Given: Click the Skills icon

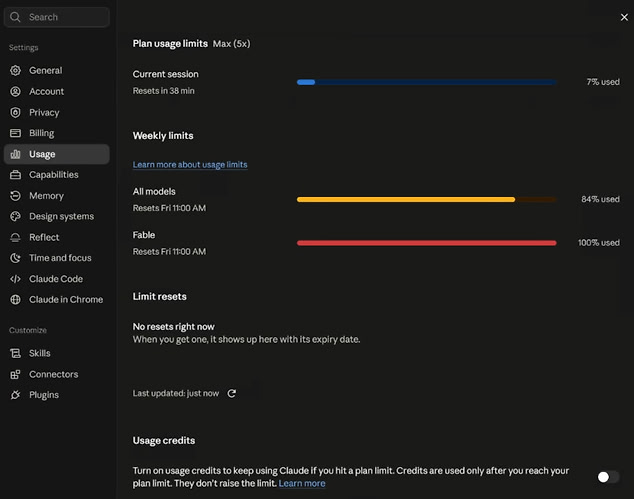Looking at the screenshot, I should tap(15, 353).
